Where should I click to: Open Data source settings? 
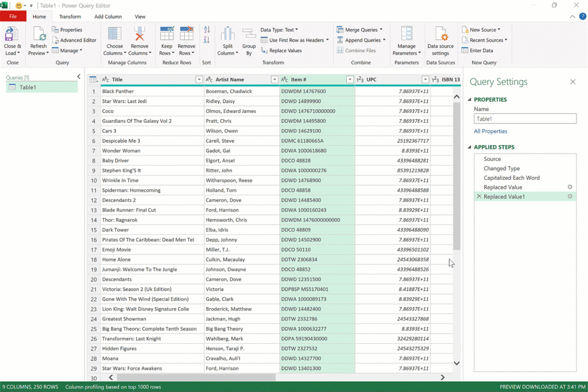[x=440, y=34]
